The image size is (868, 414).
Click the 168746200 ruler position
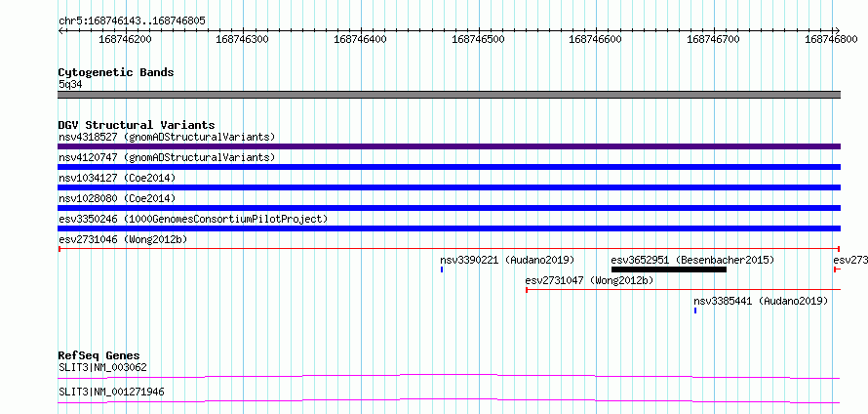coord(125,39)
